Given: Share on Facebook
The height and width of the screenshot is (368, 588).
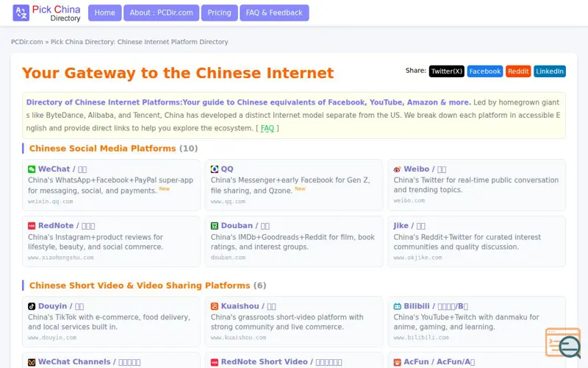Looking at the screenshot, I should click(485, 71).
